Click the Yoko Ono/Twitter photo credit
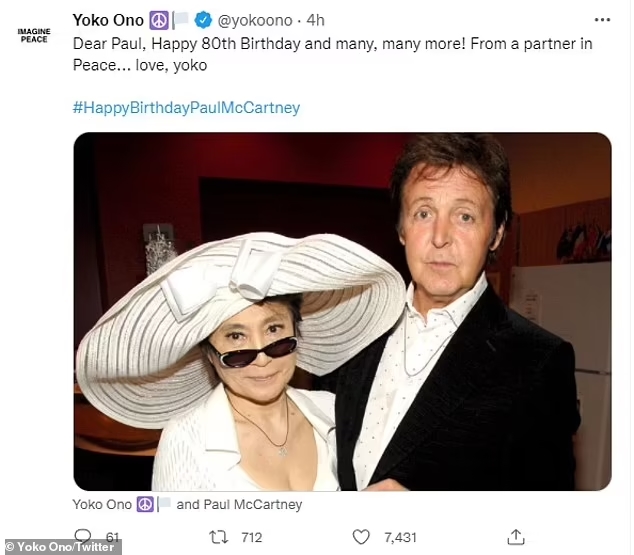 (62, 547)
